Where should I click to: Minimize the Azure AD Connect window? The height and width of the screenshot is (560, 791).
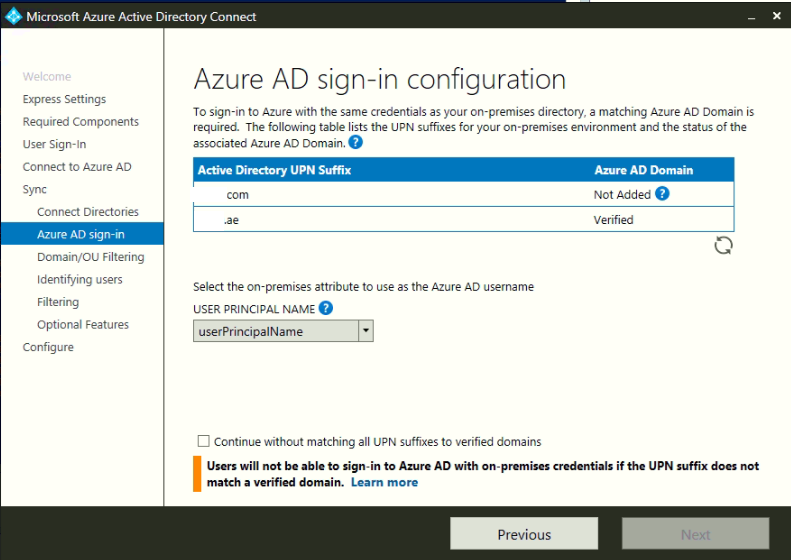752,17
